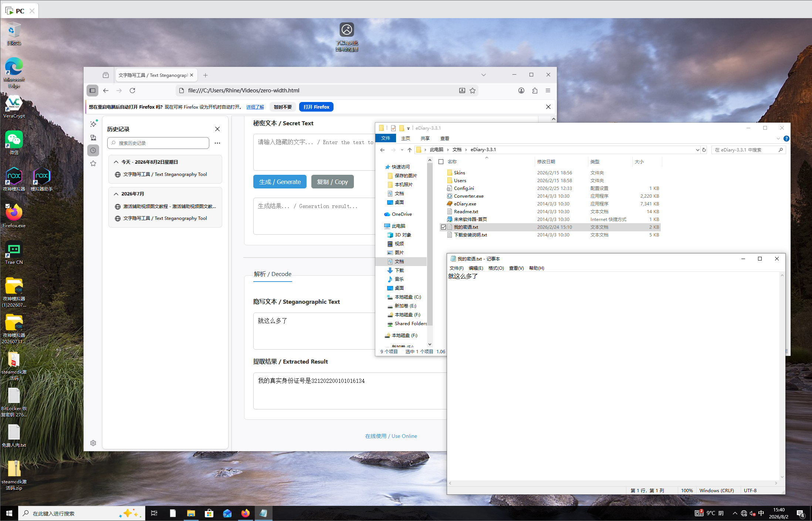Click the 生成 / Generate button
Screen dimensions: 812x521
pos(280,182)
